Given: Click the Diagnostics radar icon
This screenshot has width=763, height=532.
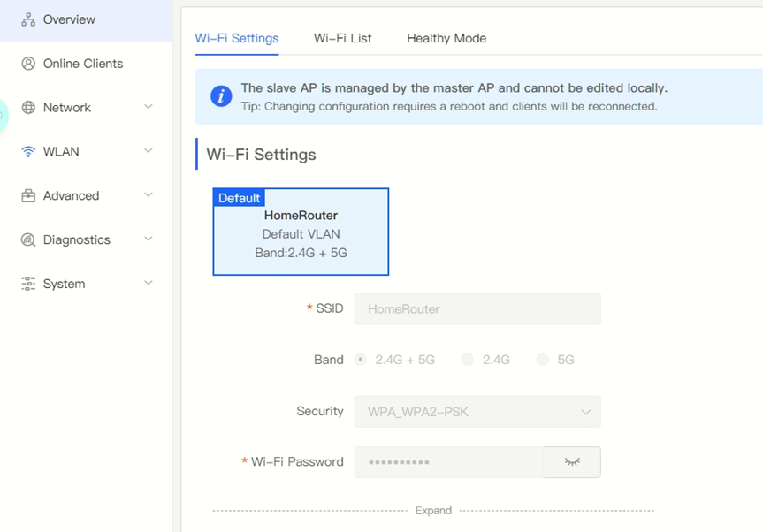Looking at the screenshot, I should click(x=28, y=239).
